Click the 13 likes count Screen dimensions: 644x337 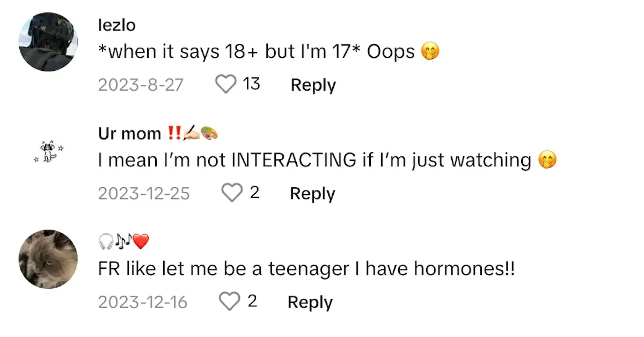coord(251,84)
